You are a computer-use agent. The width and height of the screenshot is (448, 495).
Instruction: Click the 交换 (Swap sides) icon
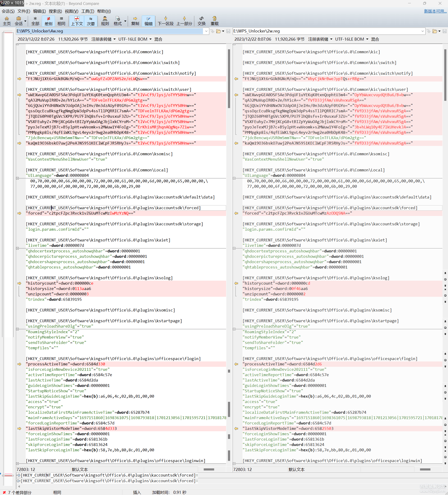[201, 21]
